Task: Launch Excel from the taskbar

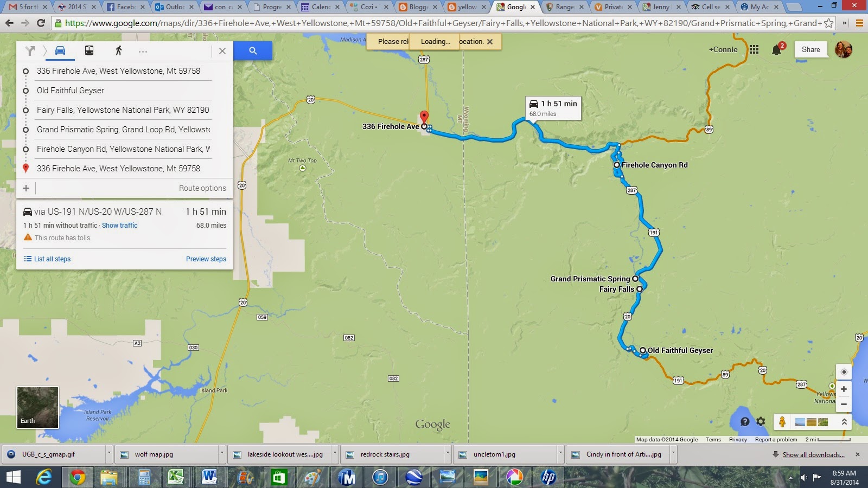Action: [x=175, y=477]
